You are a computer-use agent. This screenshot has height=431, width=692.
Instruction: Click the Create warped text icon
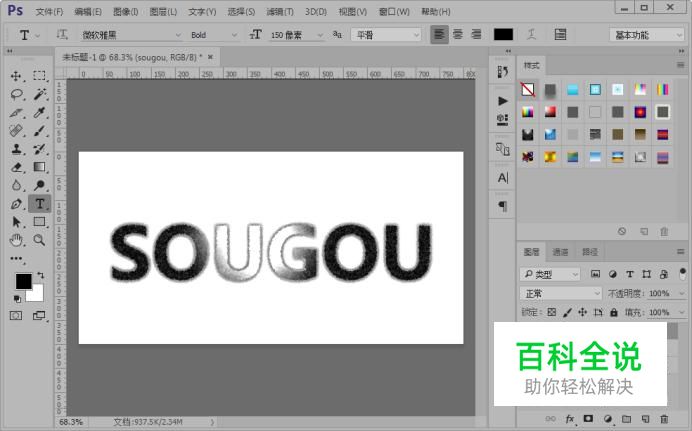click(531, 34)
